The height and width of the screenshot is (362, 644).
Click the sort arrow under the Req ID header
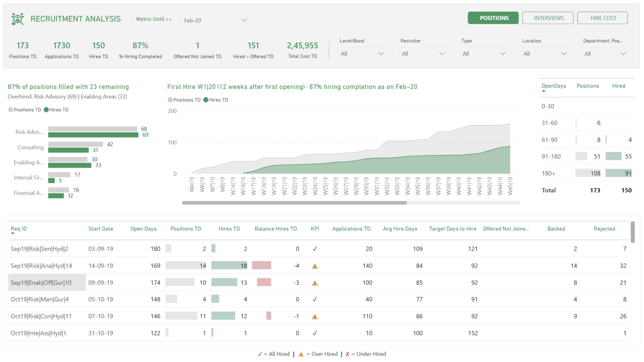[13, 234]
